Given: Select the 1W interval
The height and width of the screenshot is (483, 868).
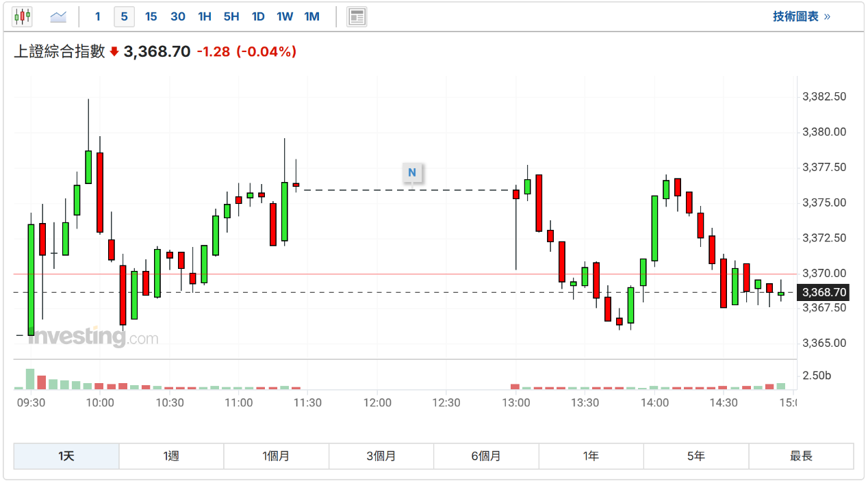Looking at the screenshot, I should [x=285, y=16].
